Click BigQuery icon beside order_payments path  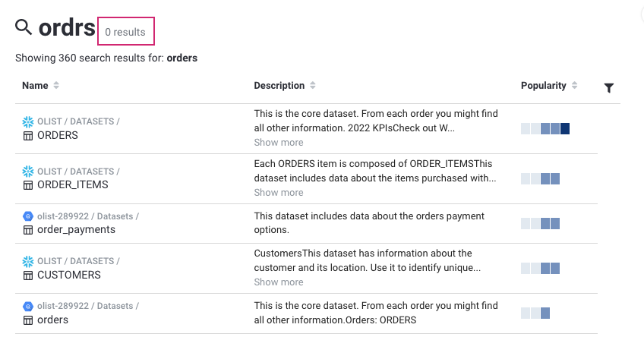(28, 216)
